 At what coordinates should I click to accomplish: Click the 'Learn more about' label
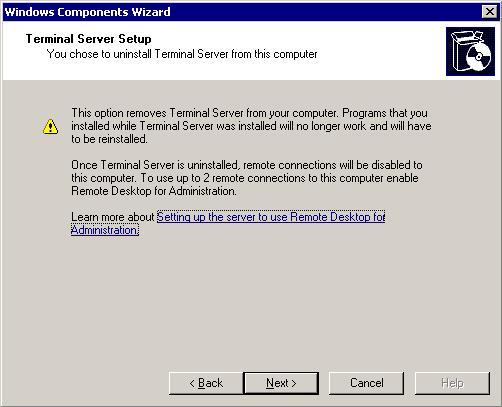pyautogui.click(x=113, y=217)
